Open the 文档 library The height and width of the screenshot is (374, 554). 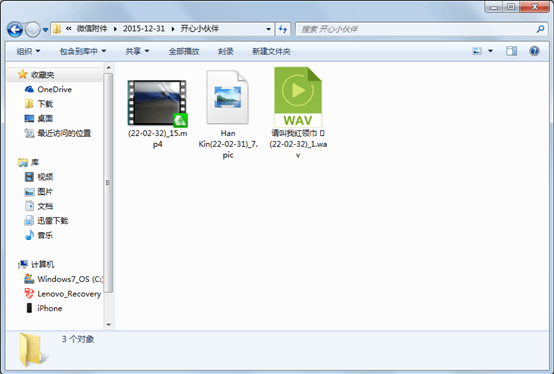click(x=45, y=206)
